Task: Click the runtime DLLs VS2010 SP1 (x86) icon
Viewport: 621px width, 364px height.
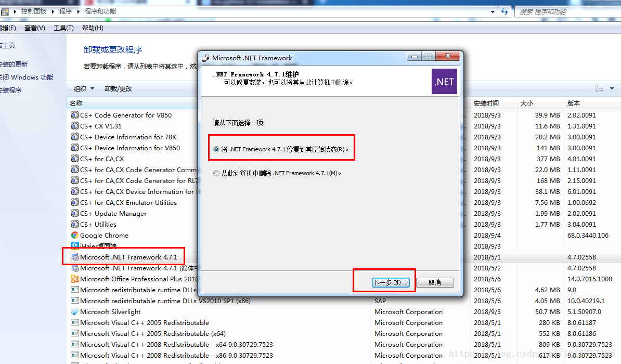Action: 74,301
